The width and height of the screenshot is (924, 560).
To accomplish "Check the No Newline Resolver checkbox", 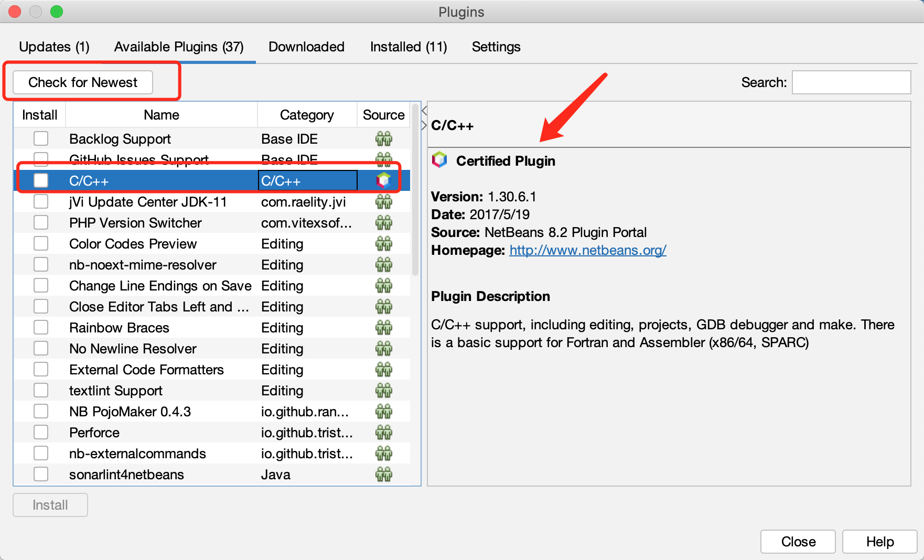I will pos(41,348).
